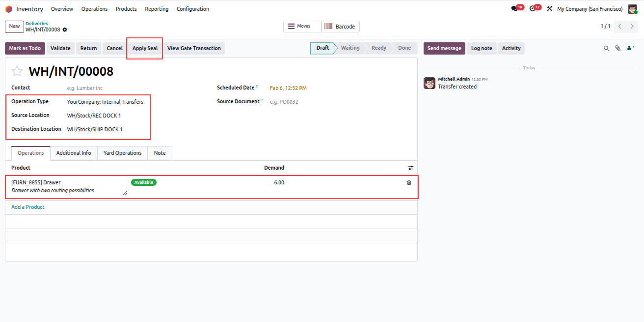Image resolution: width=644 pixels, height=322 pixels.
Task: Click Add a Product link
Action: click(x=28, y=207)
